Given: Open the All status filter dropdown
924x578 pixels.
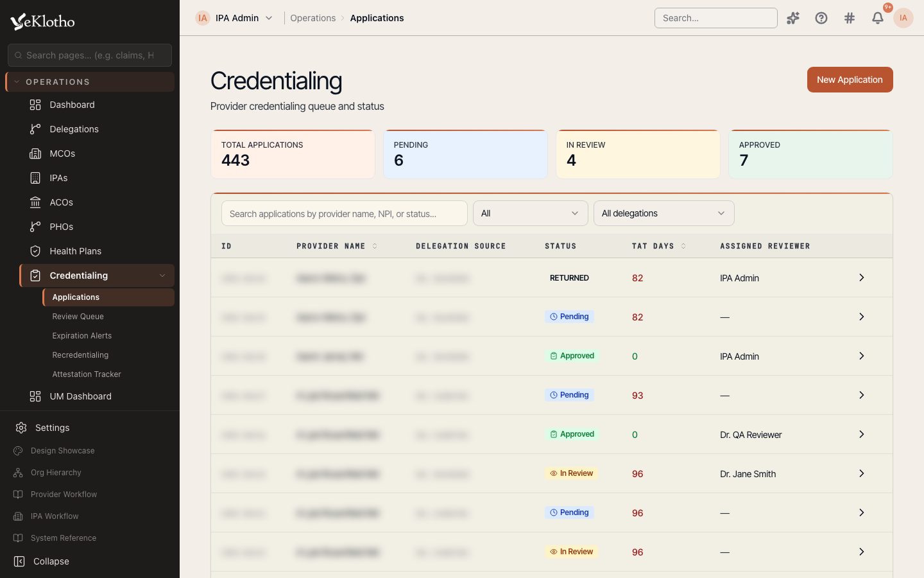Looking at the screenshot, I should (x=531, y=213).
